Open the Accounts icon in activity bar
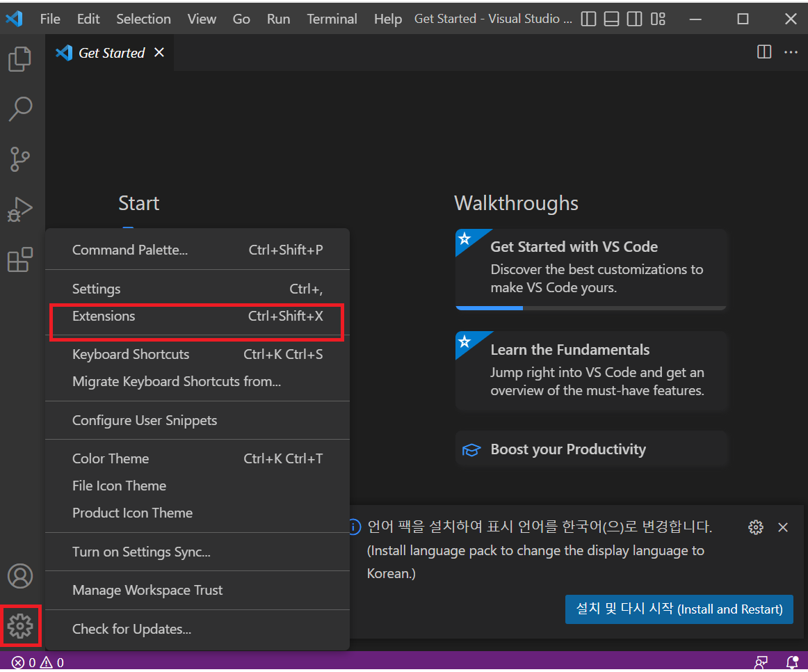 20,576
